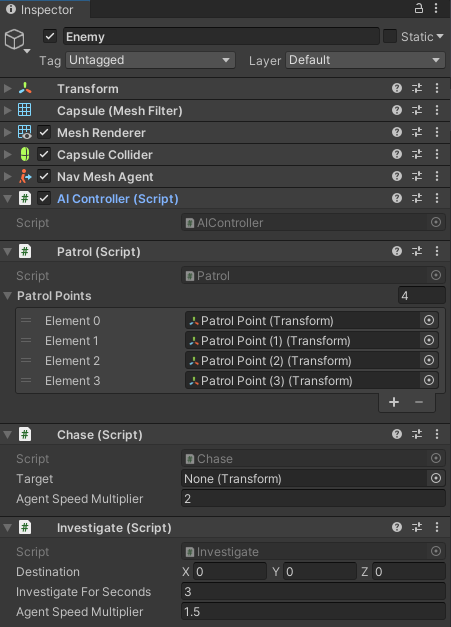Click object picker for Element 2 patrol point
Viewport: 451px width, 627px height.
click(x=429, y=360)
